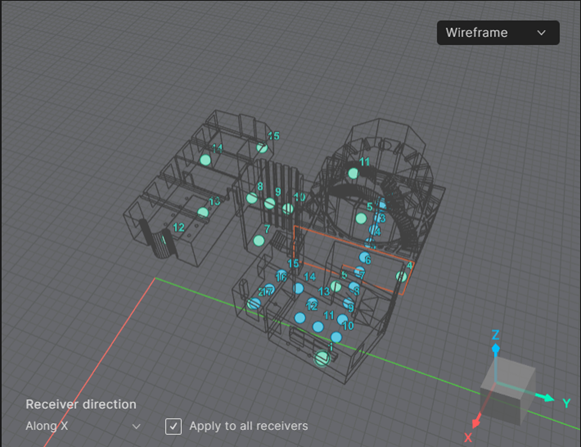Select green receiver 11 in the round tower
This screenshot has width=581, height=447.
353,173
